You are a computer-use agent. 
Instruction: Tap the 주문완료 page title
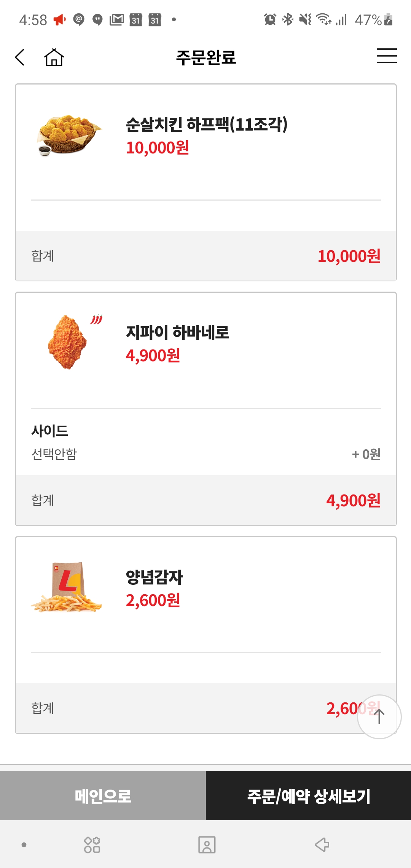click(x=206, y=57)
